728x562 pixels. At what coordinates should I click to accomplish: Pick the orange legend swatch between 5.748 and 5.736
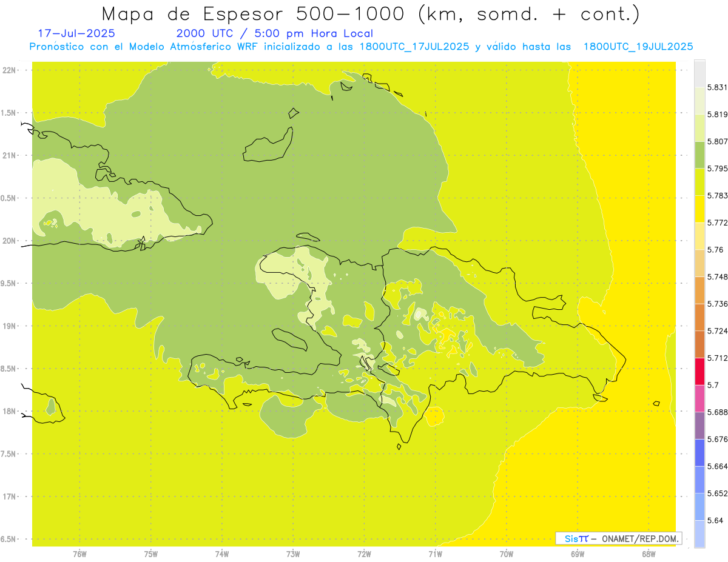(699, 290)
